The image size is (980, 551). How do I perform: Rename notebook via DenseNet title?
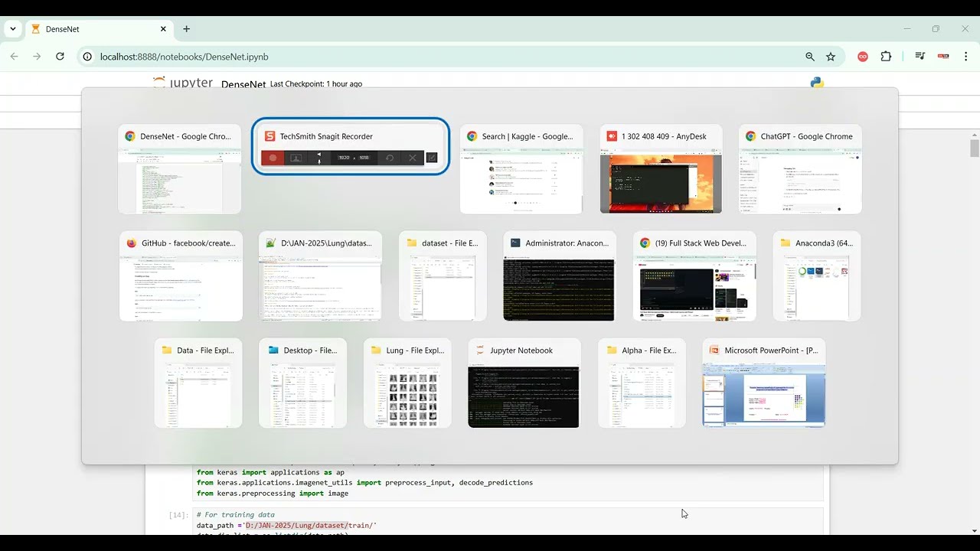tap(243, 84)
